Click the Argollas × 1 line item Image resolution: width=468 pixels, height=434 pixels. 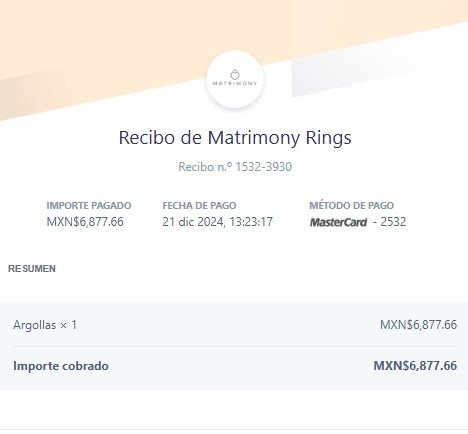45,325
